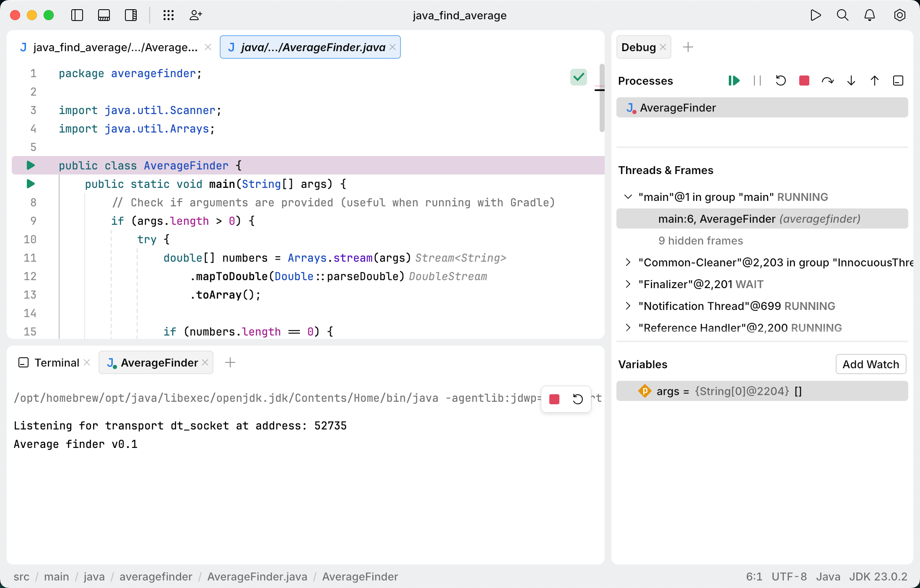
Task: Resume program execution in the debugger
Action: pyautogui.click(x=733, y=81)
